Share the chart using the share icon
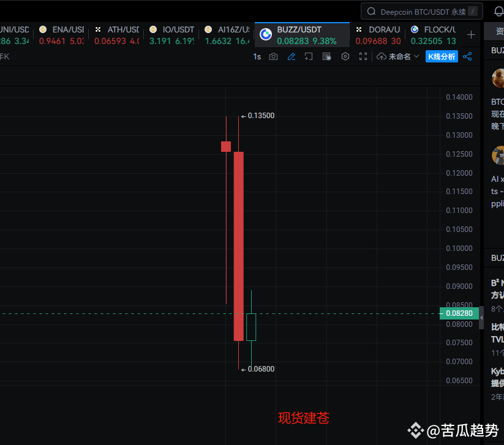This screenshot has height=445, width=504. 467,56
